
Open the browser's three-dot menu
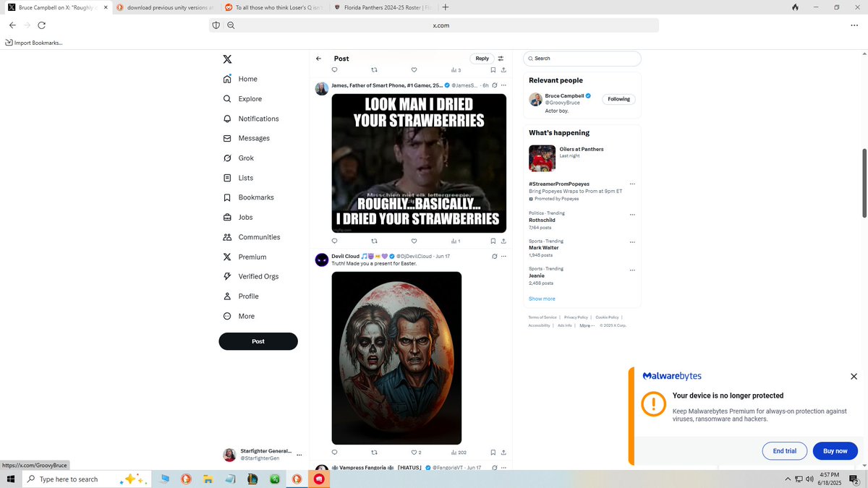click(x=854, y=25)
